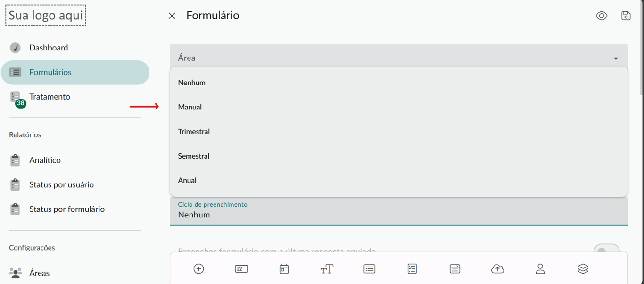Screen dimensions: 644x284
Task: Navigate to Status por usuário report
Action: 61,185
